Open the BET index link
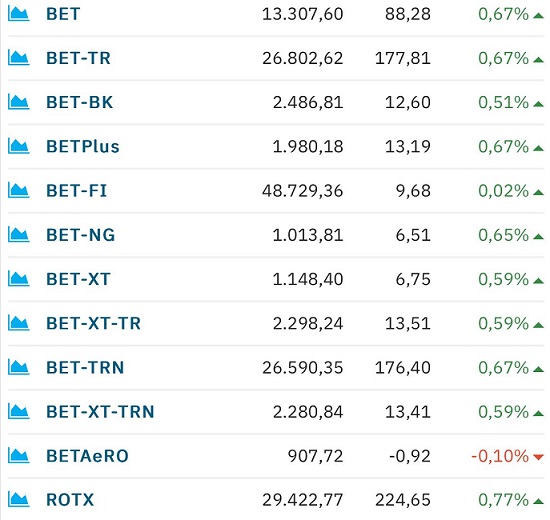 (x=63, y=14)
